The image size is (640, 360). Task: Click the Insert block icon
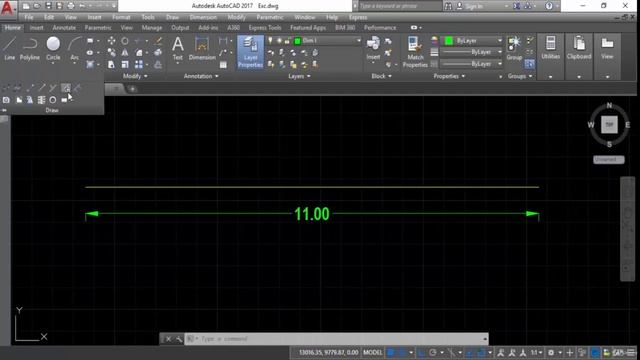[373, 47]
